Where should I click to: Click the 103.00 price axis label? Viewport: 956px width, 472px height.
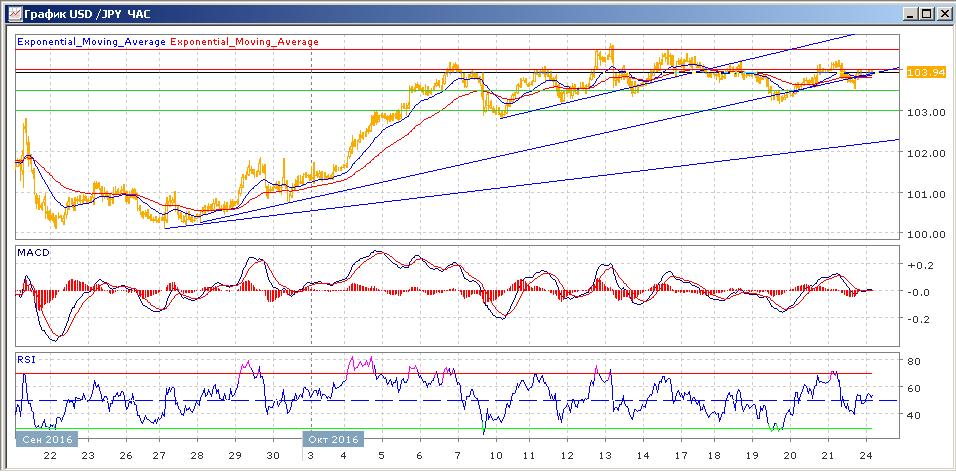[925, 113]
